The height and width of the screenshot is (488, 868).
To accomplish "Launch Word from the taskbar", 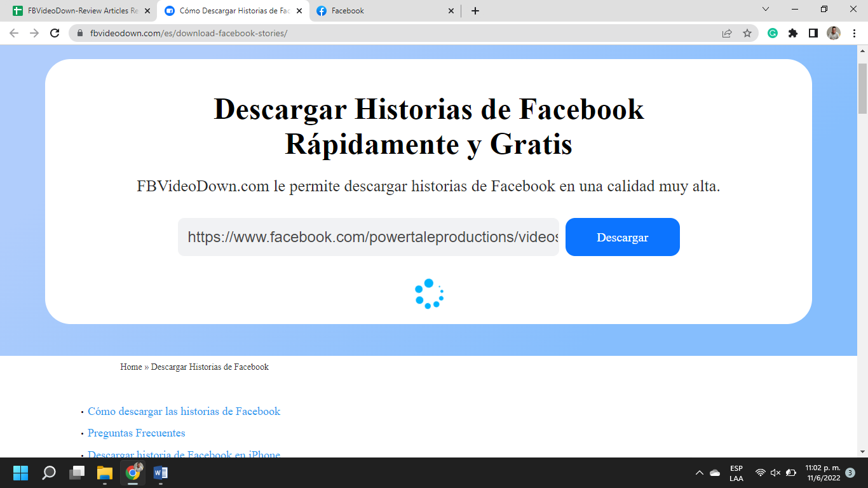I will pos(160,473).
